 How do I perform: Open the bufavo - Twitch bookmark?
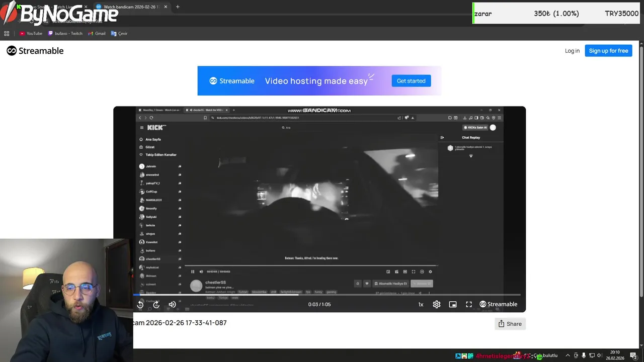[x=65, y=33]
